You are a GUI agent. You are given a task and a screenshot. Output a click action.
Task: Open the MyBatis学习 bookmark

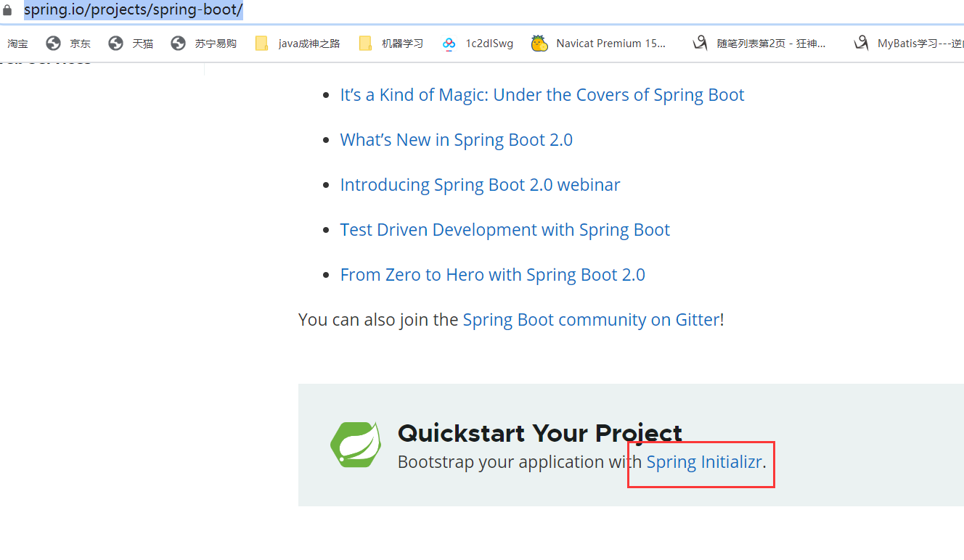(x=920, y=44)
